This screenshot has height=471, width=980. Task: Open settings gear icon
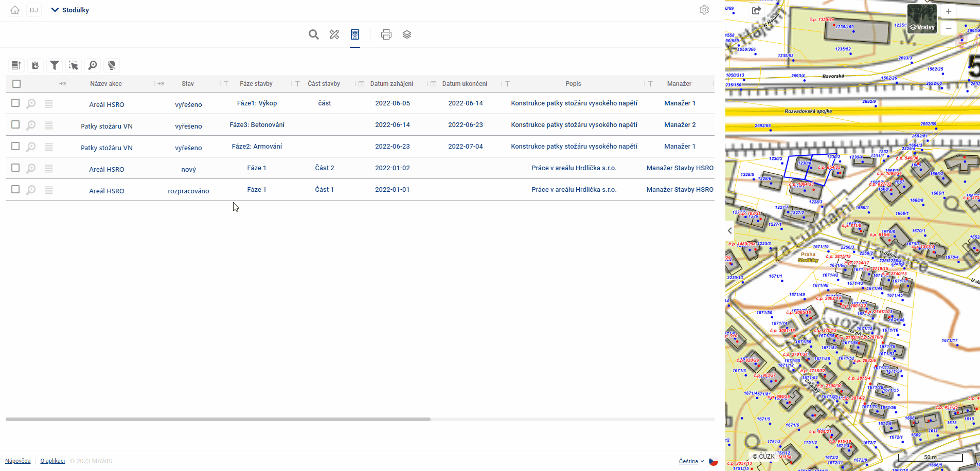click(x=704, y=10)
